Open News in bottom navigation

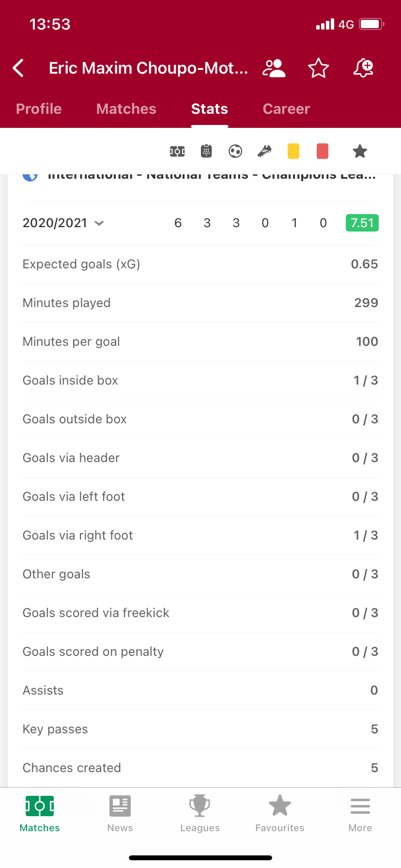(x=120, y=814)
